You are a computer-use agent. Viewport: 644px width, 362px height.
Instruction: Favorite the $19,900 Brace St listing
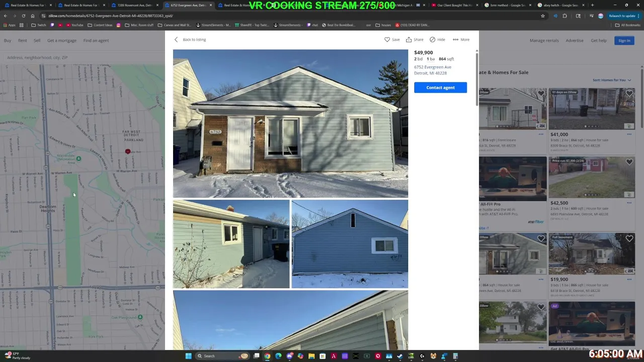coord(629,239)
